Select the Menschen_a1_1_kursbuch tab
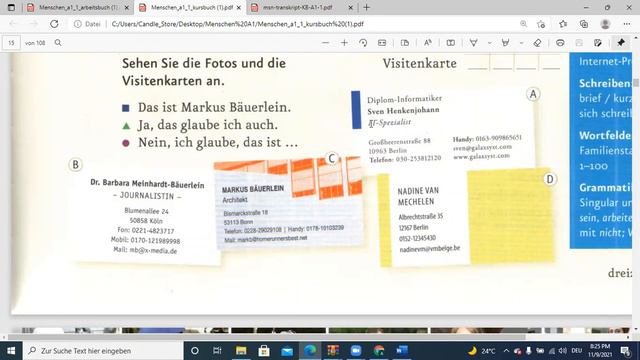 pos(191,7)
